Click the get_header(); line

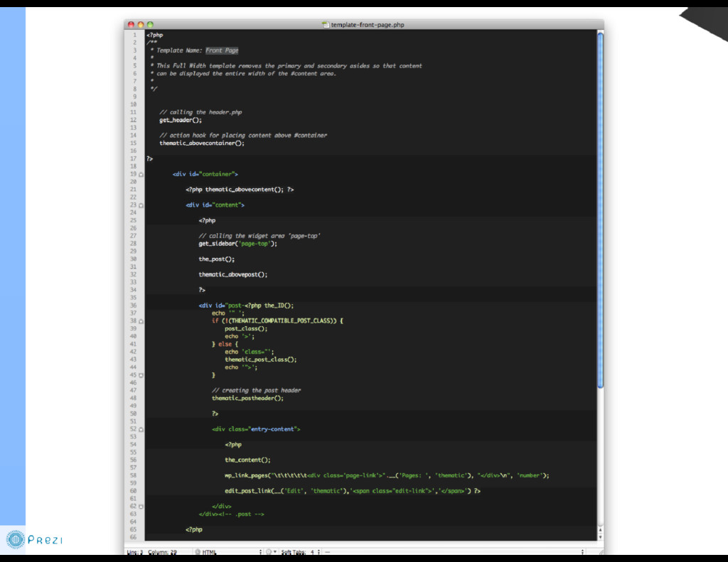pos(181,120)
